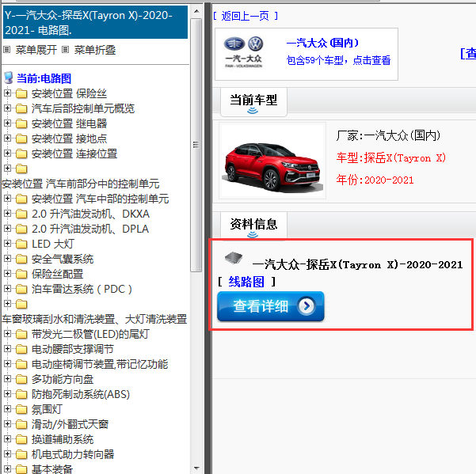Select 车窗玻璃刮水和清洗装置、大灯清洗装置 item
Image resolution: width=476 pixels, height=474 pixels.
tap(94, 320)
